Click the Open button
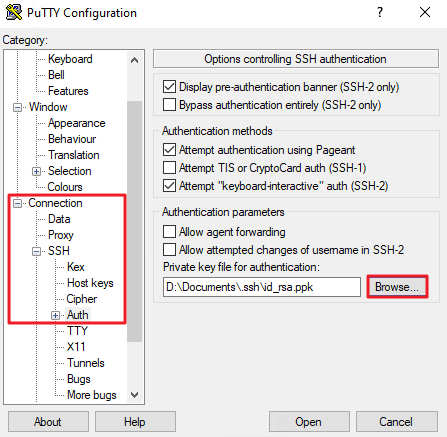Viewport: 447px width, 437px height. coord(309,422)
